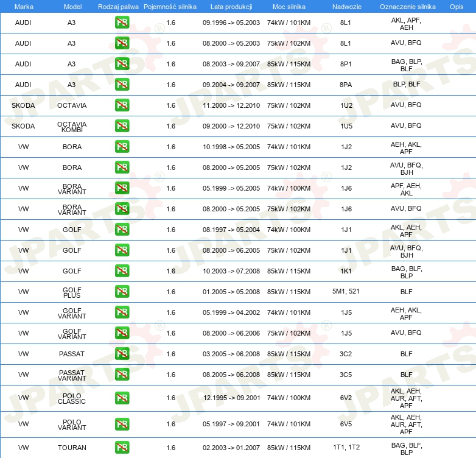
Task: Click the Opis column header
Action: click(x=457, y=7)
